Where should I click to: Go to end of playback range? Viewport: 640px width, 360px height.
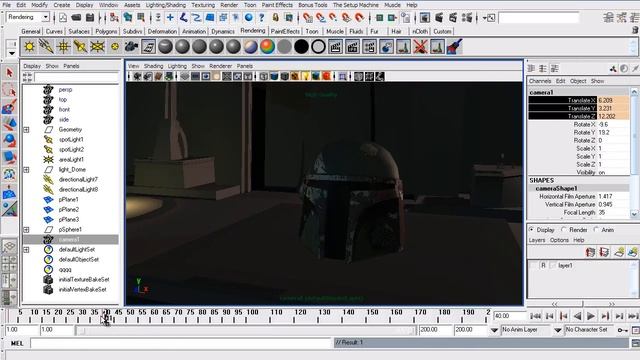(x=633, y=316)
